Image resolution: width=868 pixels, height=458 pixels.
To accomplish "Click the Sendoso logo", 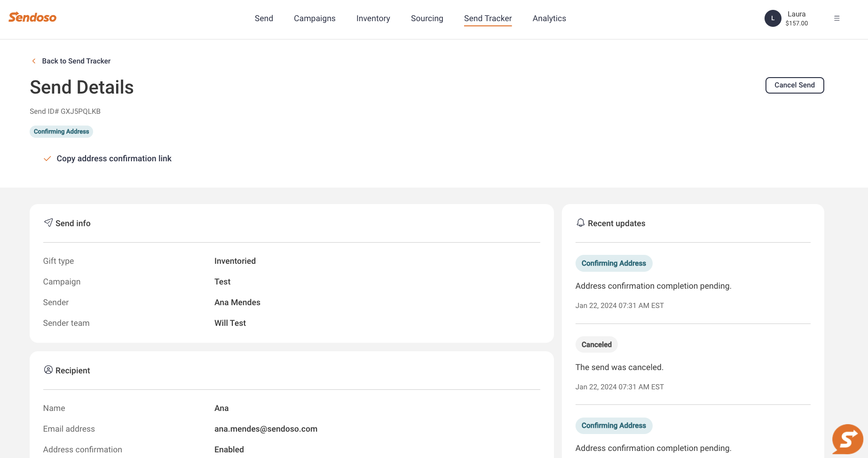I will click(x=32, y=17).
